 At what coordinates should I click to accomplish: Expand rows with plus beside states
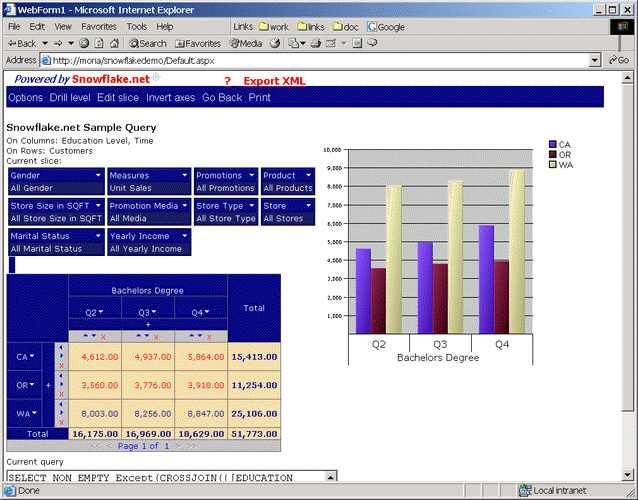pos(48,385)
